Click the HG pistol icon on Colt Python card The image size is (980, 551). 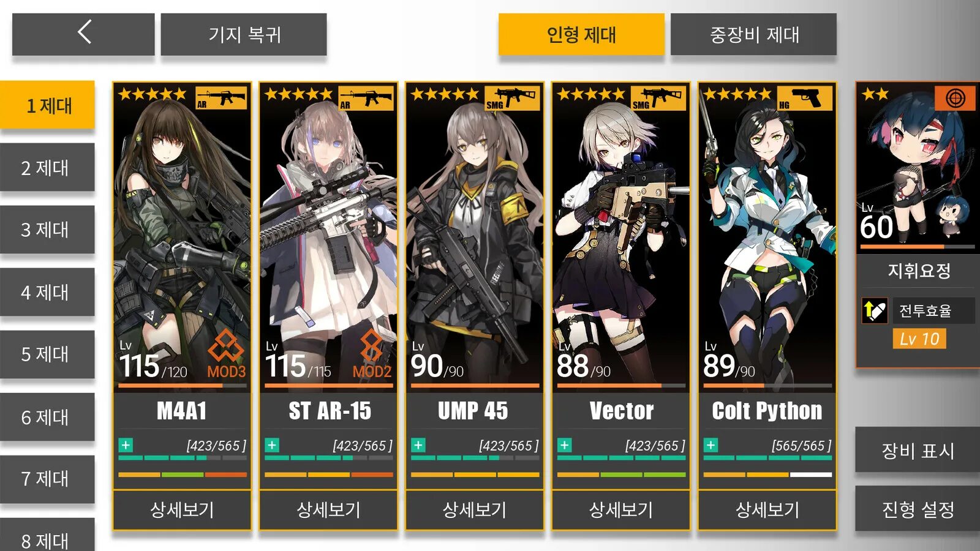click(x=805, y=98)
